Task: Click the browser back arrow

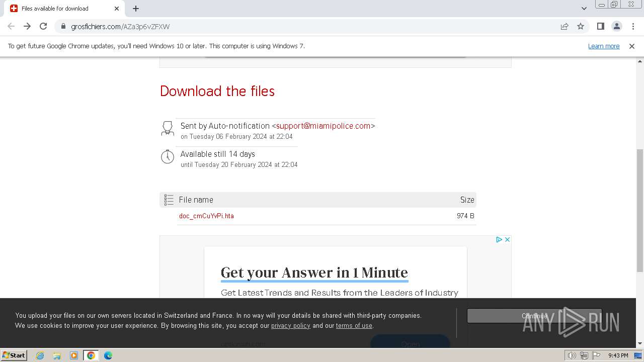Action: click(x=11, y=26)
